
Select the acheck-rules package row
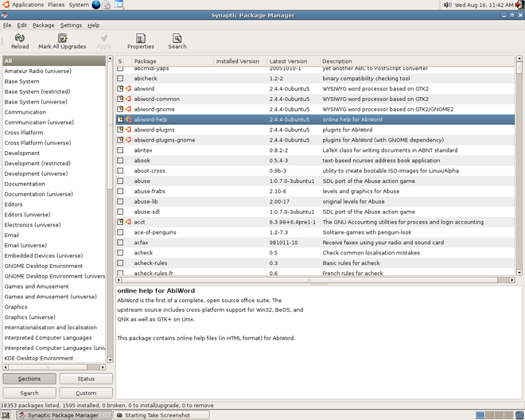pyautogui.click(x=316, y=263)
